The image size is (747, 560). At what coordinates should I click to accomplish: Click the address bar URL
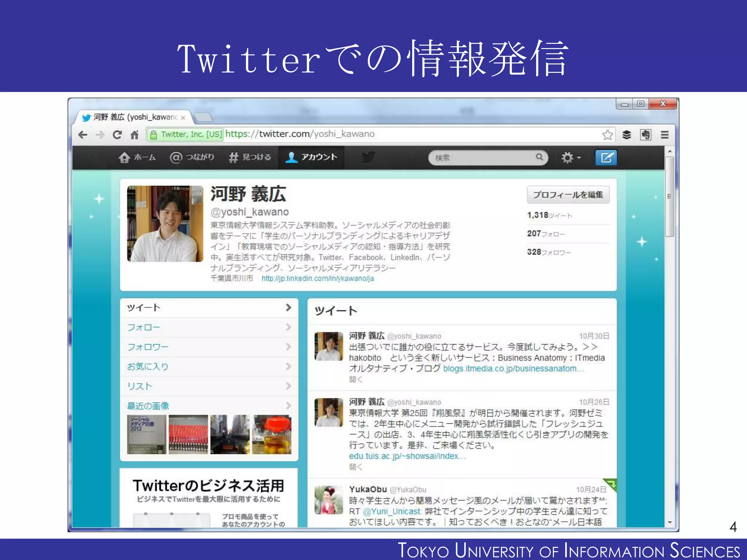point(300,134)
